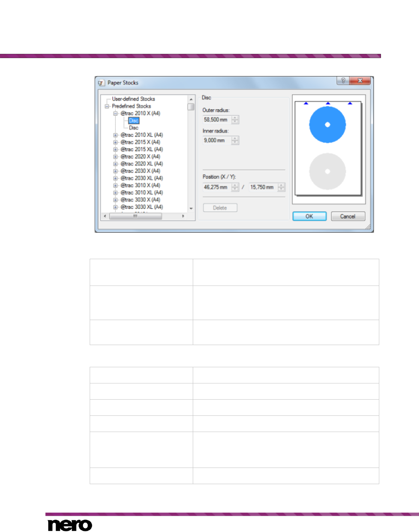The width and height of the screenshot is (419, 532).
Task: Click the Delete button
Action: point(220,208)
